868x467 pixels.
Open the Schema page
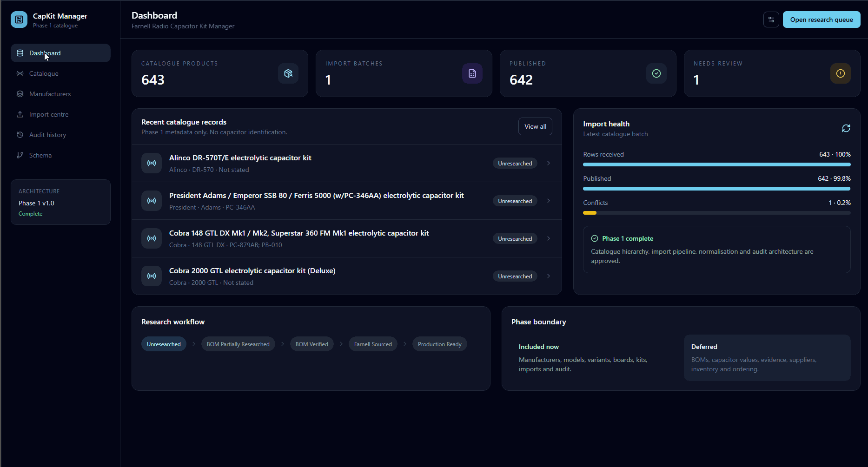[60, 155]
